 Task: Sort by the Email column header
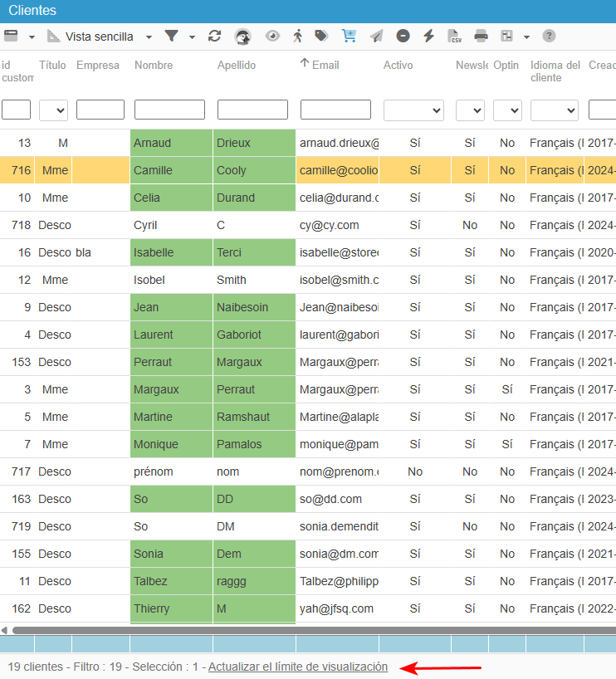point(325,65)
